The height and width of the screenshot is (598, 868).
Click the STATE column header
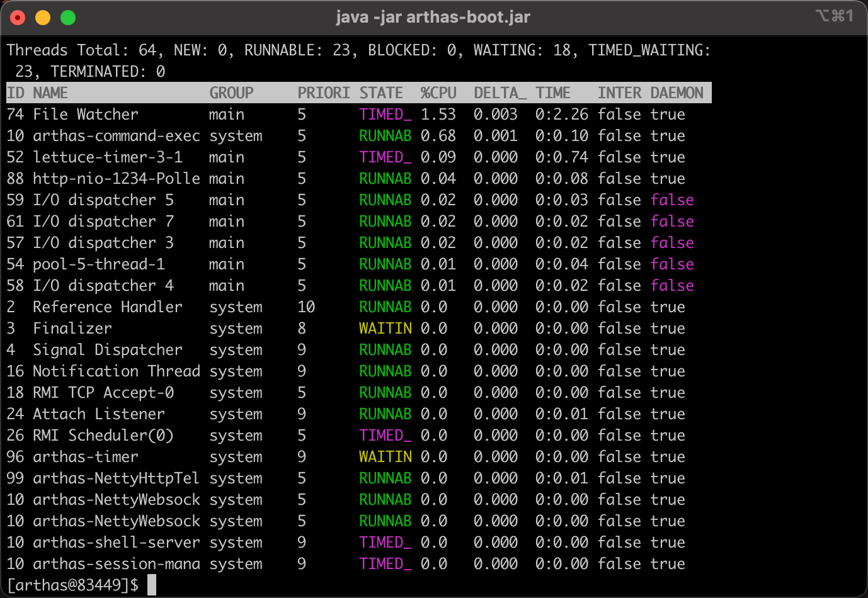(381, 93)
